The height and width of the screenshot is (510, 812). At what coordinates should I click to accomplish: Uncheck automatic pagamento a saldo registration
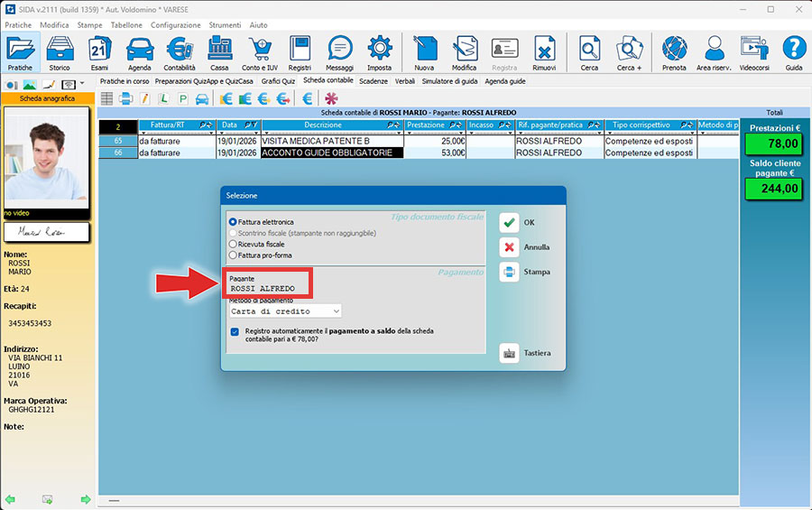tap(235, 332)
